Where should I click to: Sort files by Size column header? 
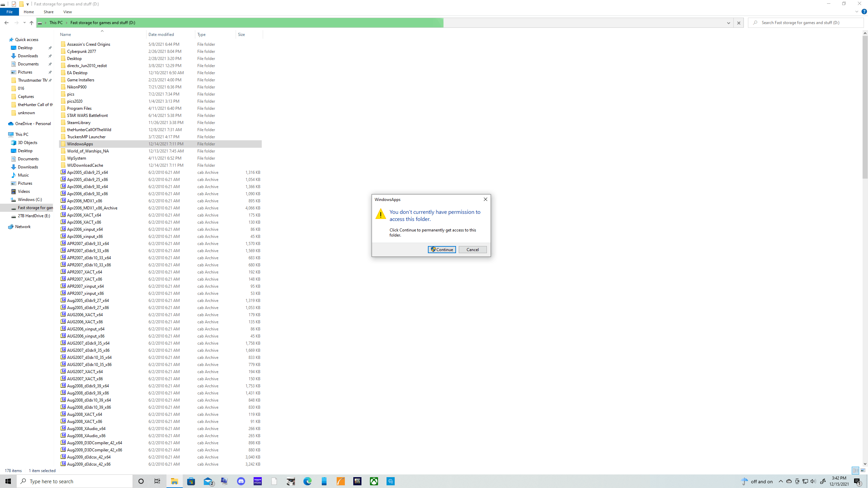click(x=249, y=34)
